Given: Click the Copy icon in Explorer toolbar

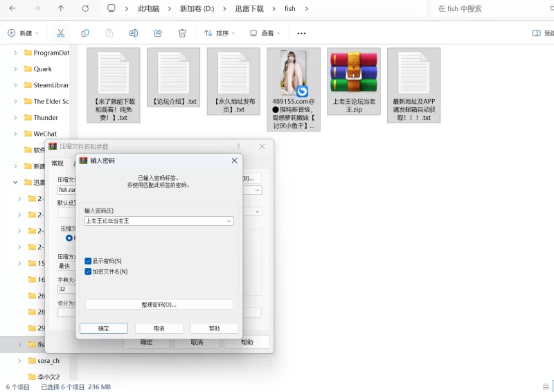Looking at the screenshot, I should click(84, 33).
